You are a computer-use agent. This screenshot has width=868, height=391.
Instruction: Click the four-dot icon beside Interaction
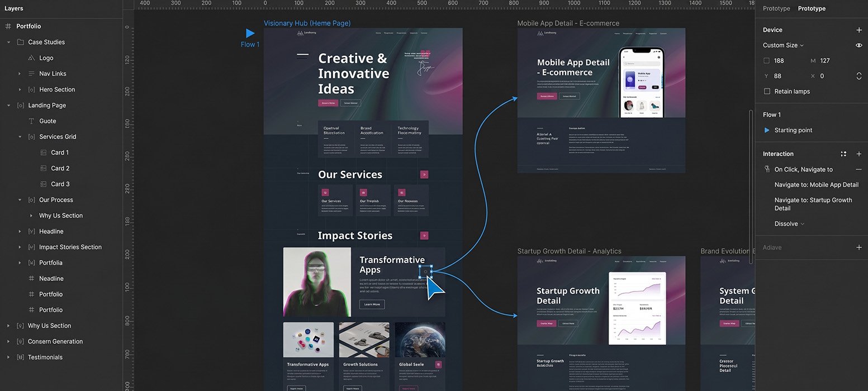pyautogui.click(x=844, y=154)
